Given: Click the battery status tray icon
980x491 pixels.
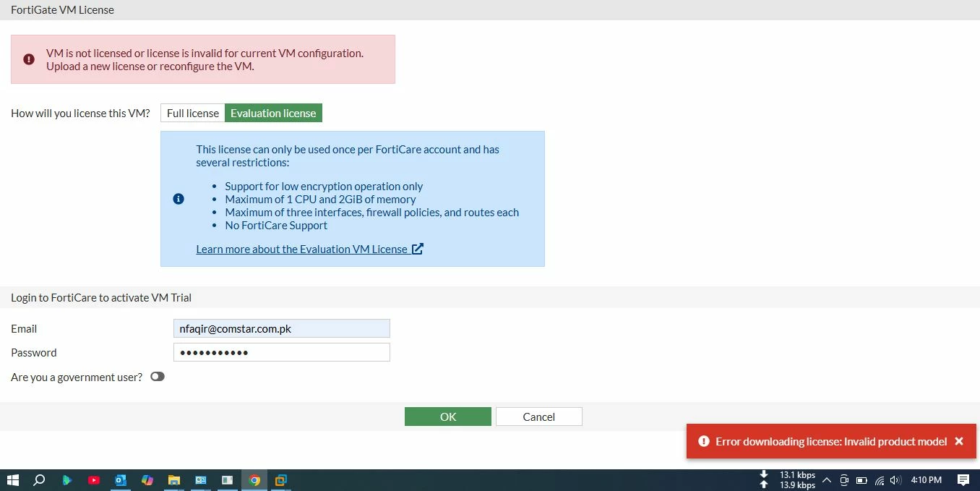Looking at the screenshot, I should 861,480.
